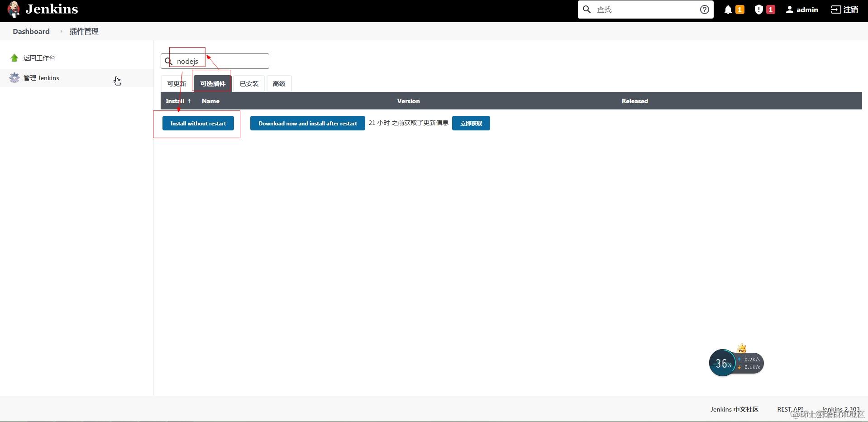Go to Dashboard breadcrumb
The height and width of the screenshot is (422, 868).
click(x=31, y=31)
